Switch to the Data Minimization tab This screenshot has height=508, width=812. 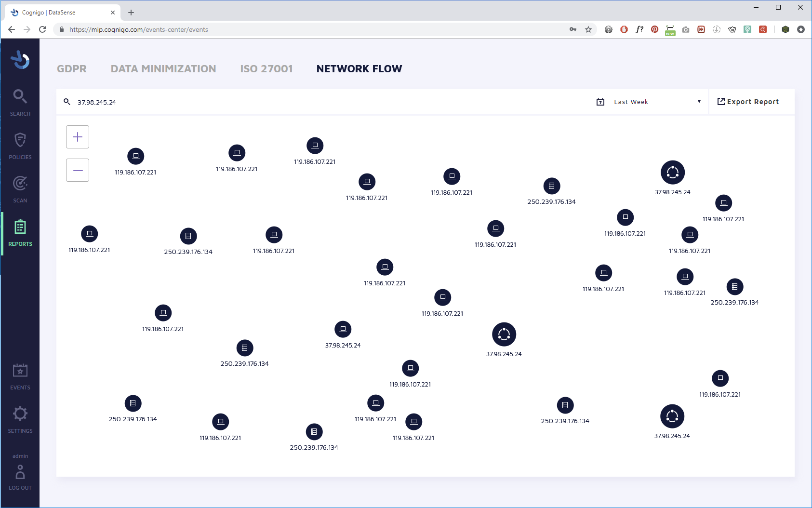[x=163, y=68]
